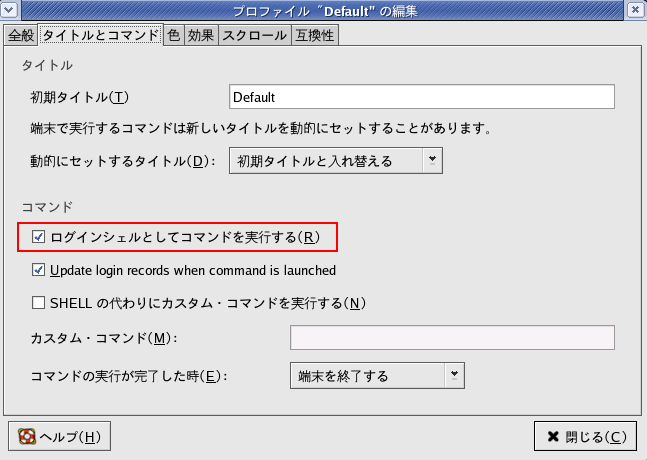Viewport: 647px width, 460px height.
Task: Click the コマンドの実行が完了した時(E) label
Action: pos(129,376)
